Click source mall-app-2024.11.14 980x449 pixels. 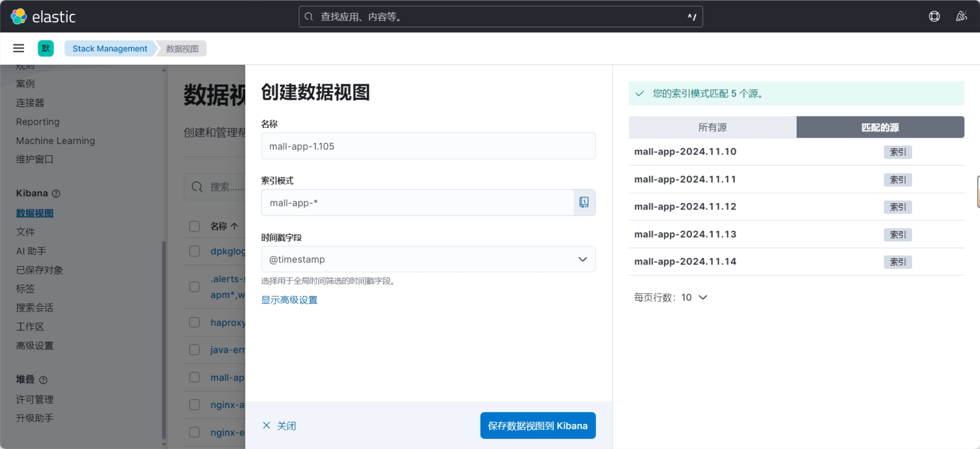(x=685, y=261)
